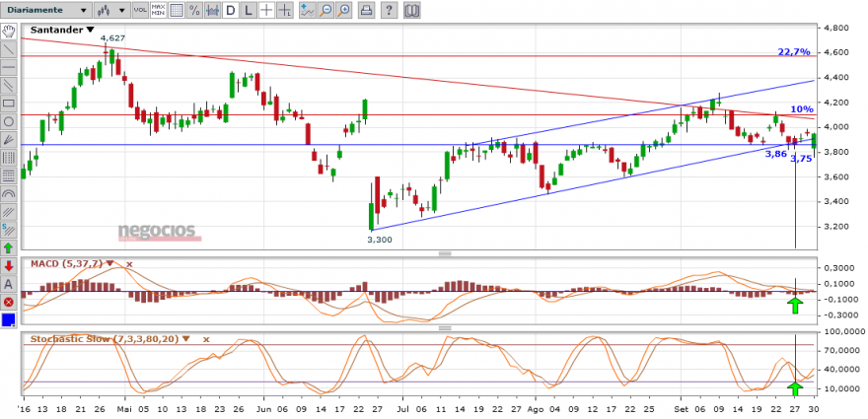868x419 pixels.
Task: Click the 0,3000 MACD axis value
Action: (x=838, y=268)
